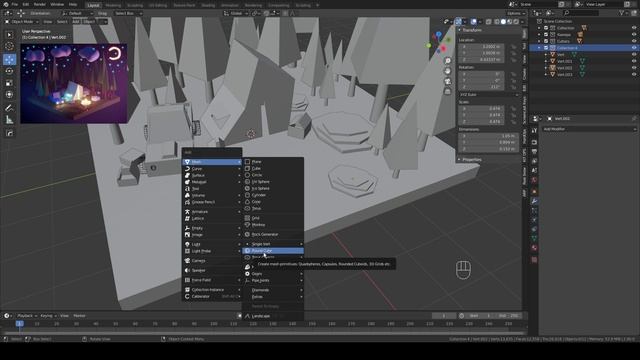
Task: Activate the Scale tool in left toolbar
Action: [x=9, y=83]
